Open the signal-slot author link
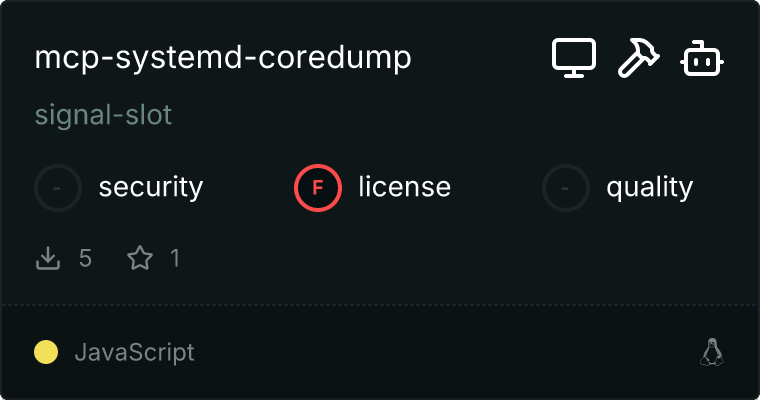Viewport: 760px width, 400px height. point(103,115)
